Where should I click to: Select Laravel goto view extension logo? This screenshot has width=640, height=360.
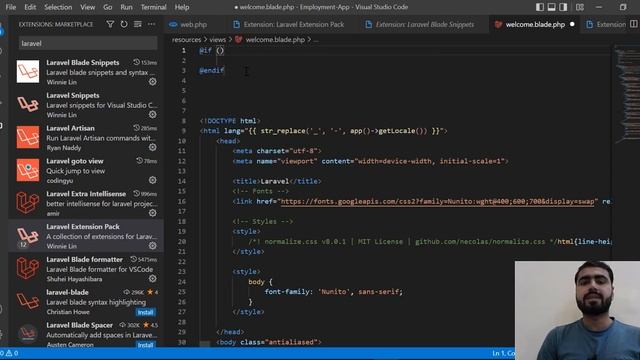tap(28, 170)
